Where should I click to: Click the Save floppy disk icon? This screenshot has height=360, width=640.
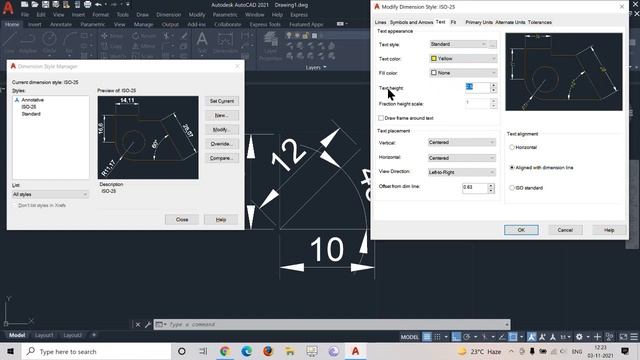tap(45, 4)
